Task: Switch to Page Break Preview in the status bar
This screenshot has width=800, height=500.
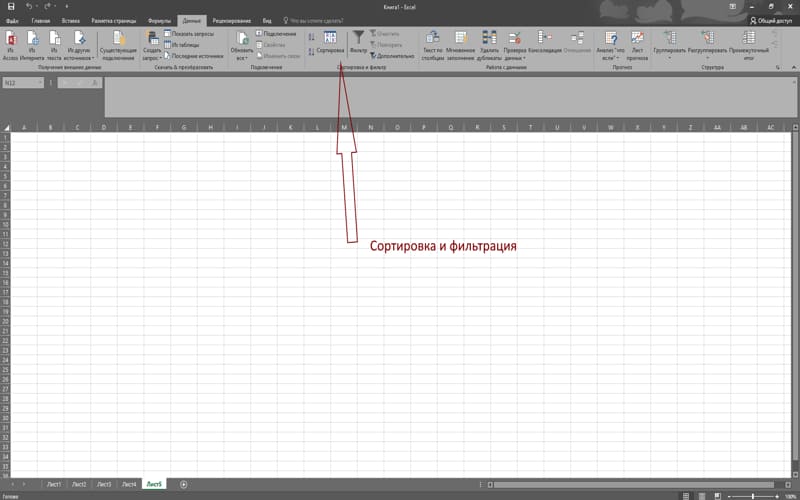Action: point(718,496)
